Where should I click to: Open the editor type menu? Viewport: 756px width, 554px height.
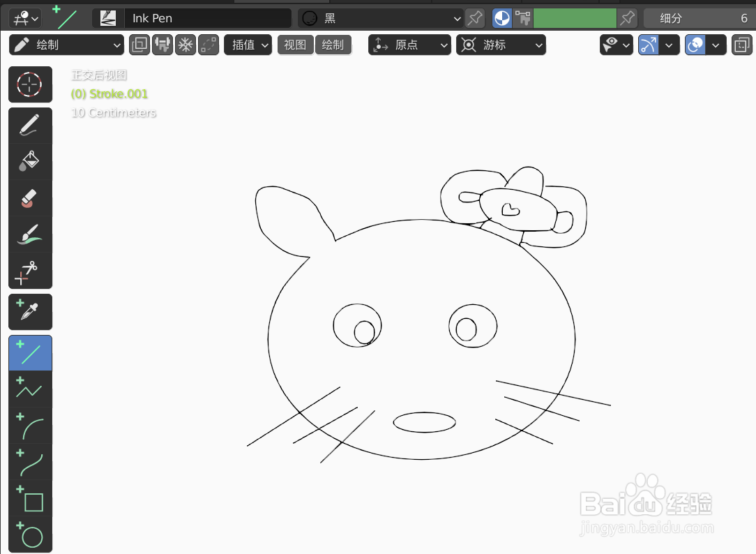click(x=25, y=18)
